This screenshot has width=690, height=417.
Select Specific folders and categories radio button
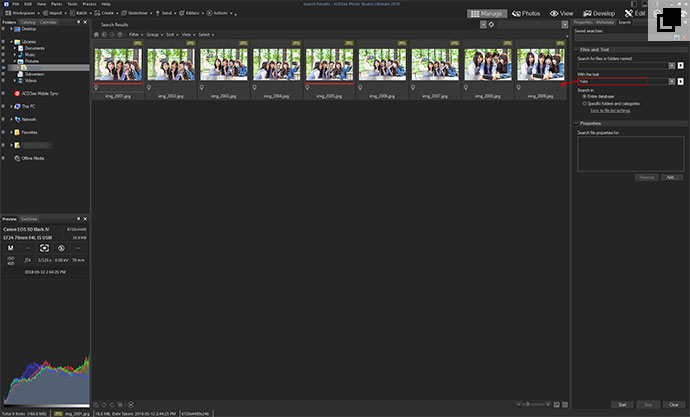584,104
